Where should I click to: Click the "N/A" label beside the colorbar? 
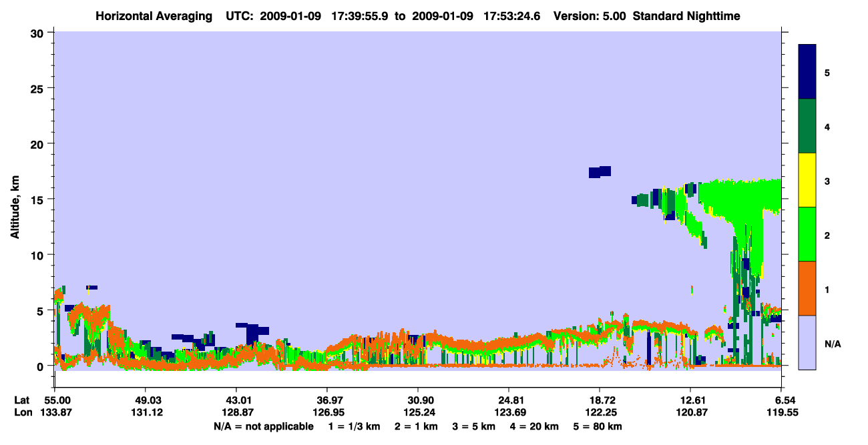(833, 344)
